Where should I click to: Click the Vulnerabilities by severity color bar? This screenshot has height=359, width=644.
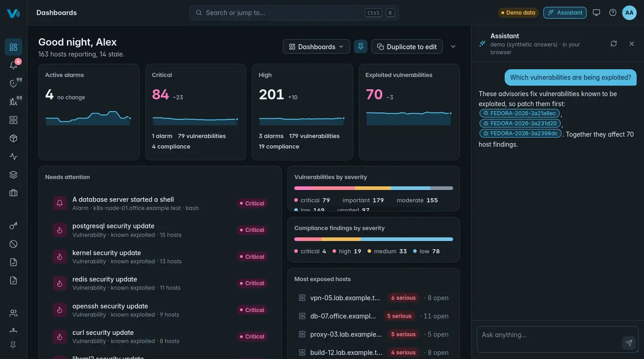coord(373,188)
